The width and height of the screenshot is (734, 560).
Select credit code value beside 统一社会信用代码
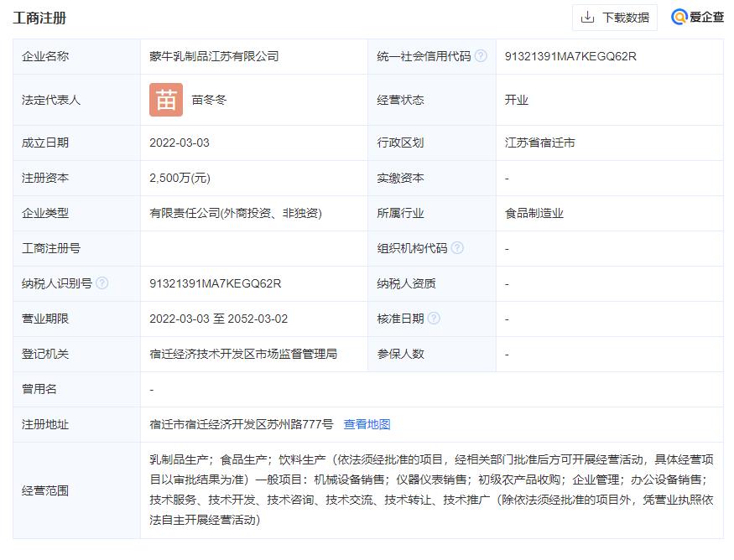[570, 56]
